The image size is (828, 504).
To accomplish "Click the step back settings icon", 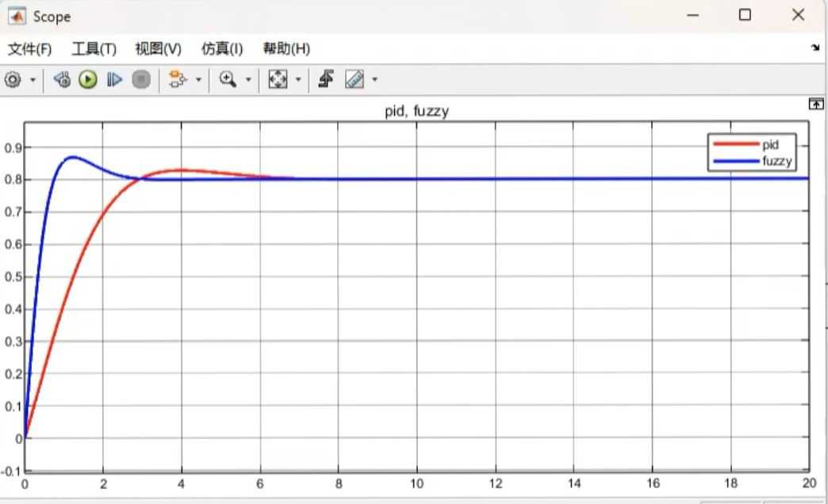I will (x=62, y=79).
